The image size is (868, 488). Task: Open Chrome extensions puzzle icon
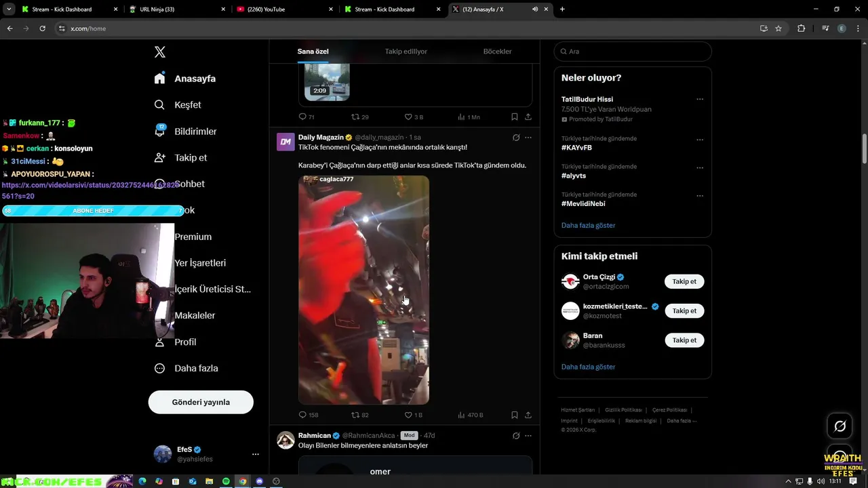801,28
